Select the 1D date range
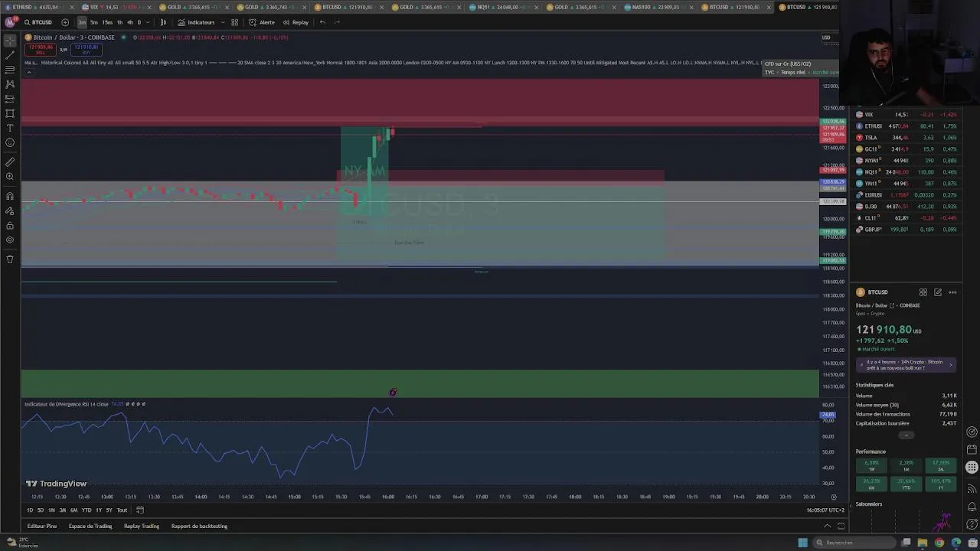This screenshot has height=551, width=980. (x=30, y=510)
